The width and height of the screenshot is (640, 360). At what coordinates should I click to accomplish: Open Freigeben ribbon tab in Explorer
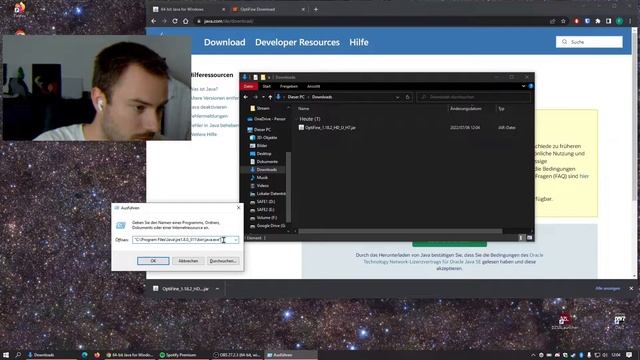pos(289,86)
